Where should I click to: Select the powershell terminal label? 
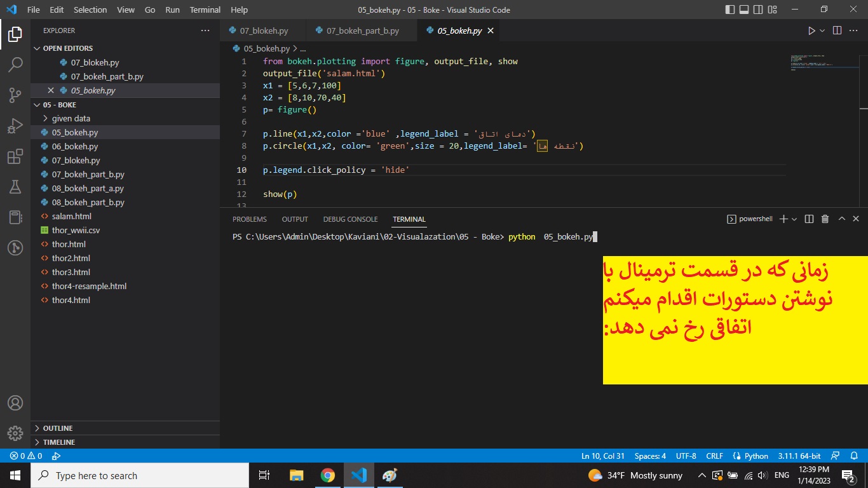pos(750,219)
